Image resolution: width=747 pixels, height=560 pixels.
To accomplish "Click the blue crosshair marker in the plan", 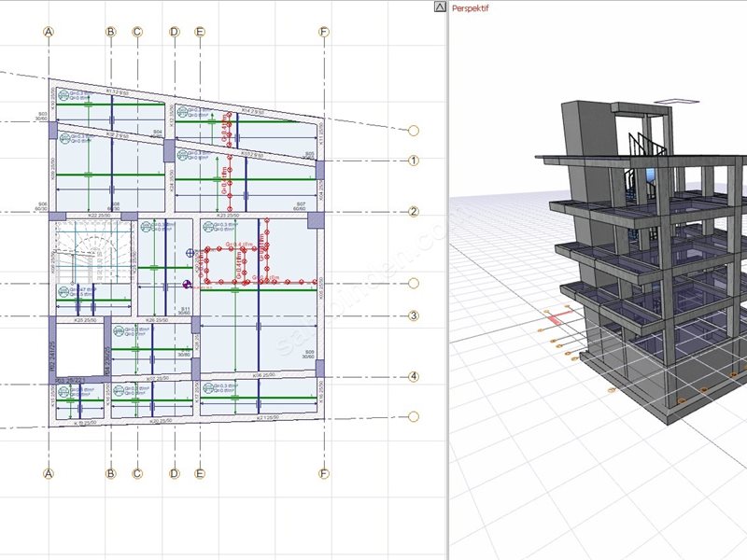I will pyautogui.click(x=190, y=252).
